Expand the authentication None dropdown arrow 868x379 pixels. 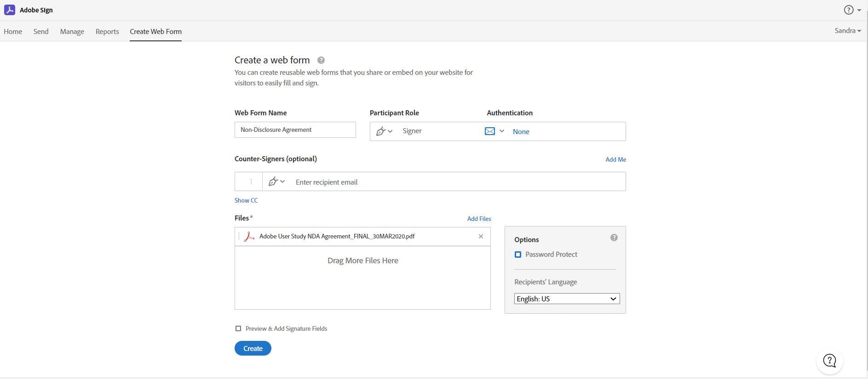(x=502, y=131)
